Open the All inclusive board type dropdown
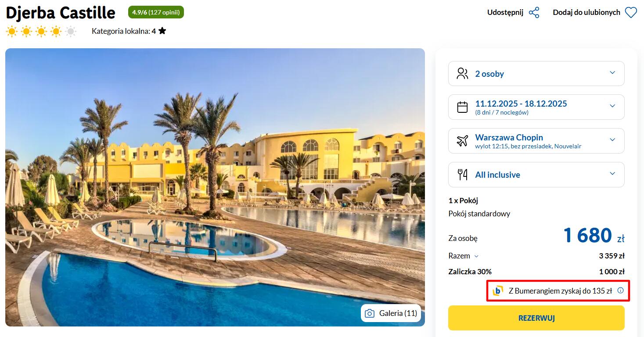The width and height of the screenshot is (644, 337). click(536, 175)
